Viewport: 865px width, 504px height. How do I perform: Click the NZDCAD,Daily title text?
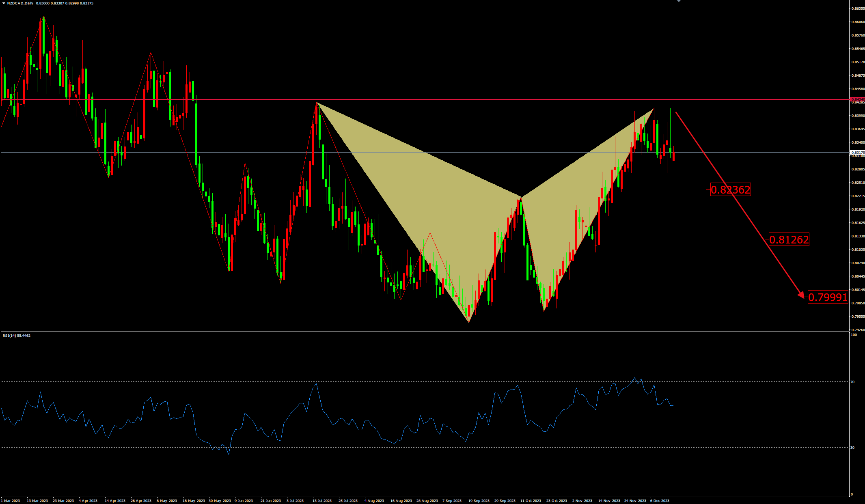(19, 3)
